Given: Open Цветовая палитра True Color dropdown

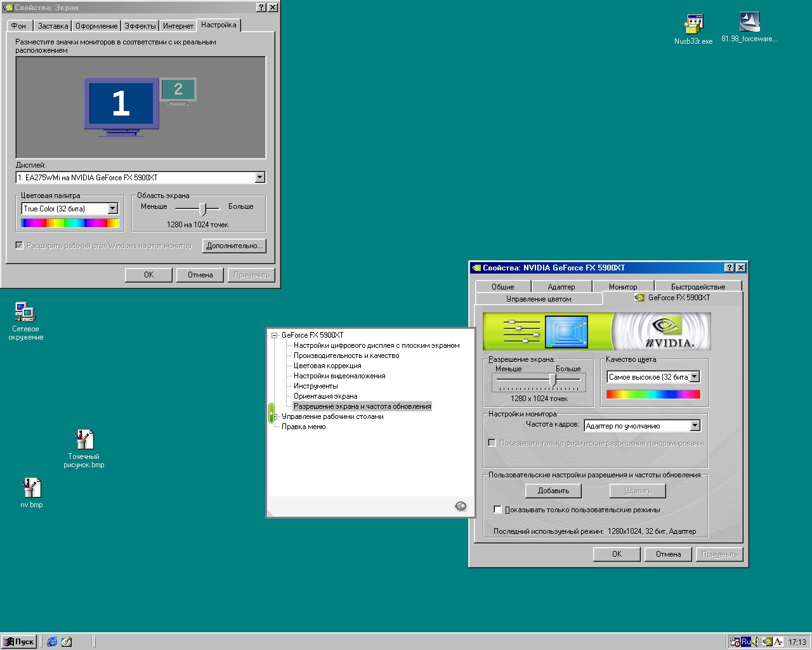Looking at the screenshot, I should [112, 209].
